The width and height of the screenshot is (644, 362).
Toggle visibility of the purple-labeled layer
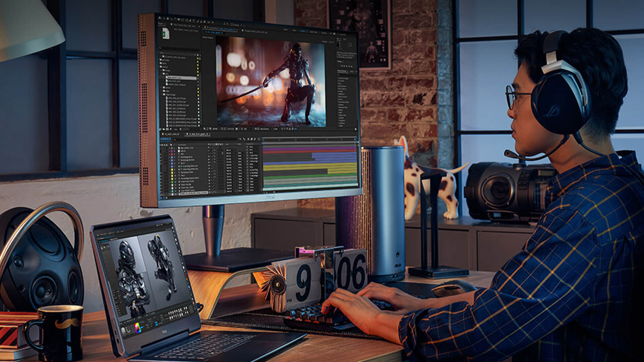pyautogui.click(x=161, y=151)
